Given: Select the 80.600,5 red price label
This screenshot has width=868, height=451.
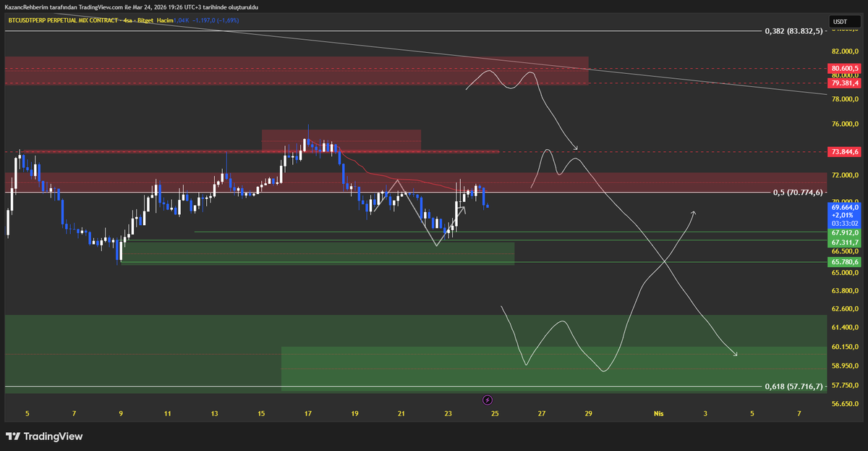Looking at the screenshot, I should click(845, 68).
